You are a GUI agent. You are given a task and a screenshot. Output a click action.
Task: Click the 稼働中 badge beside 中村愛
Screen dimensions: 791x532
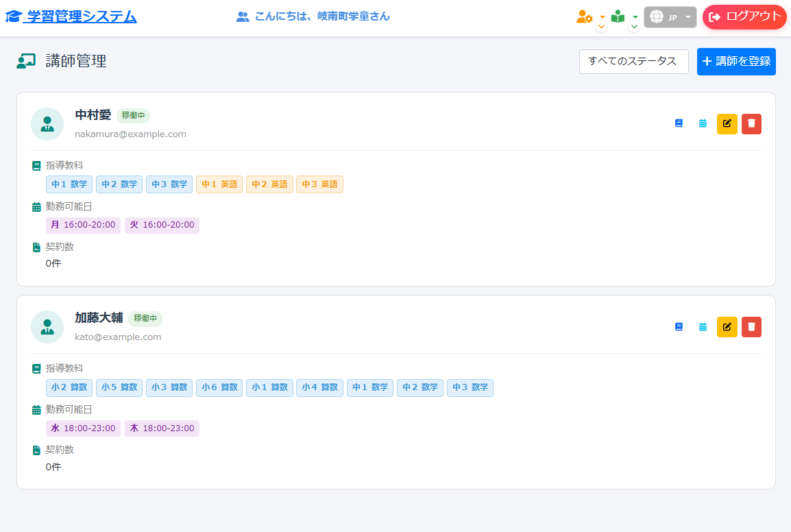click(x=133, y=116)
